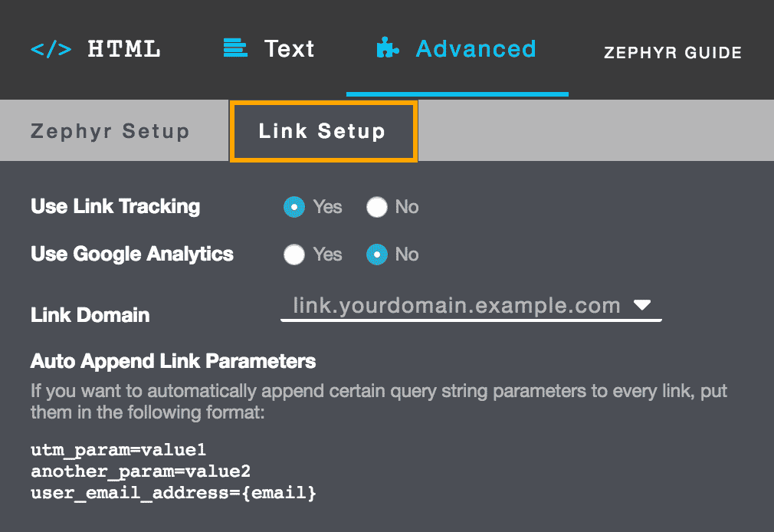Click the Advanced puzzle piece icon
Screen dimensions: 774x532
click(x=387, y=49)
